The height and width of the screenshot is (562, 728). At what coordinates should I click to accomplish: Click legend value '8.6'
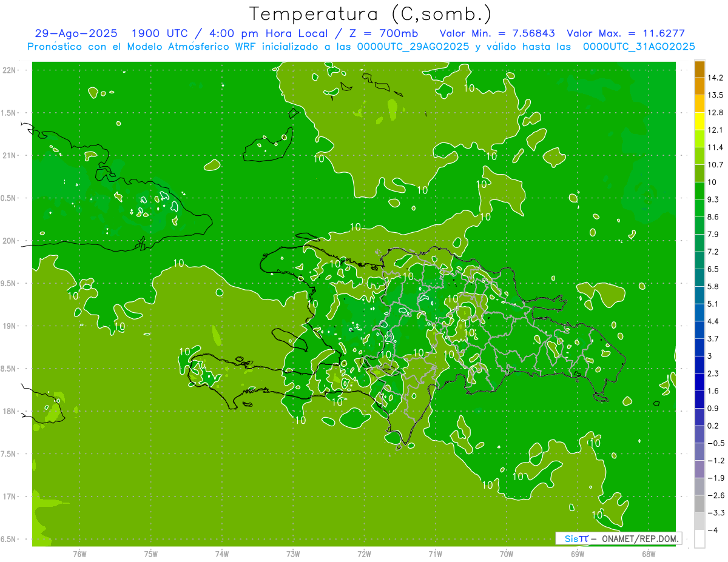(713, 217)
